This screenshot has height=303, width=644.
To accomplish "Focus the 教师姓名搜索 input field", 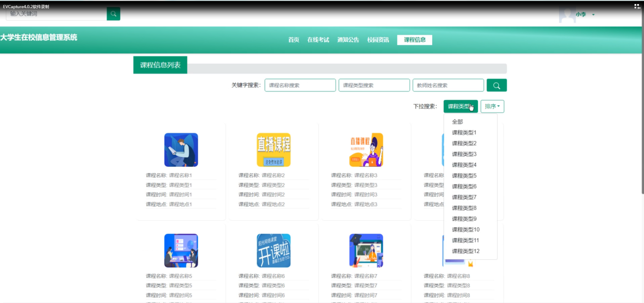I will 448,85.
